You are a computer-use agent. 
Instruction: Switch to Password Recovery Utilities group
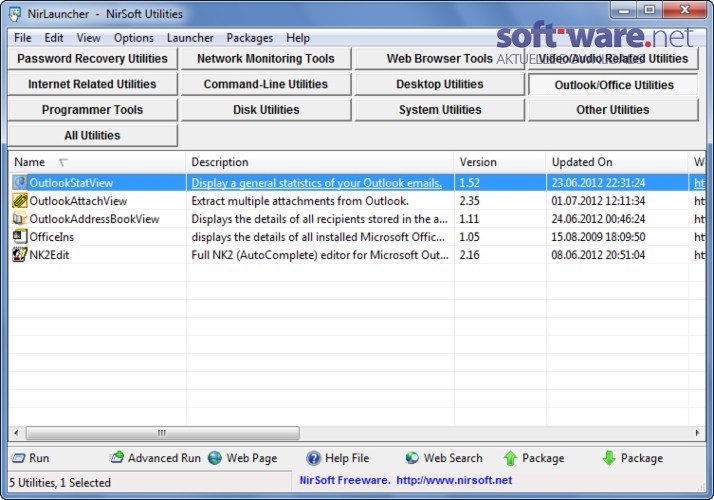[92, 59]
